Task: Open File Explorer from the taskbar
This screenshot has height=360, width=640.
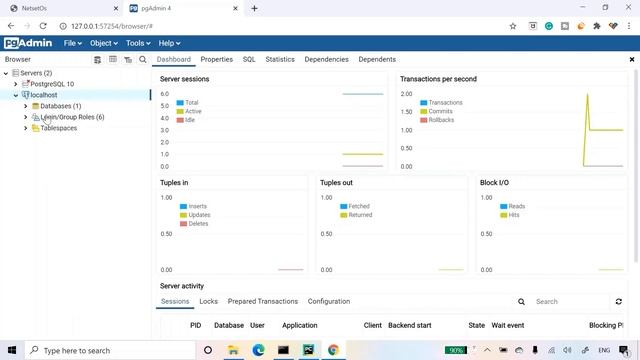Action: point(233,350)
